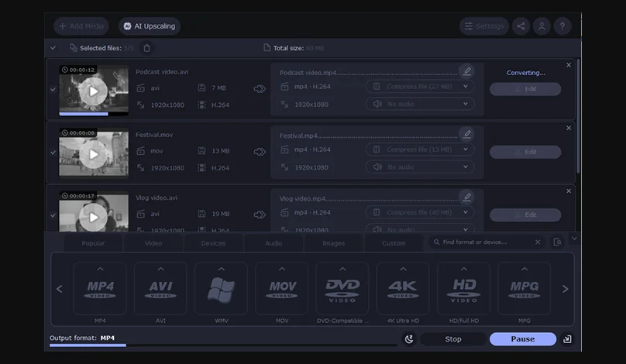Switch to the Audio tab
626x364 pixels.
273,243
